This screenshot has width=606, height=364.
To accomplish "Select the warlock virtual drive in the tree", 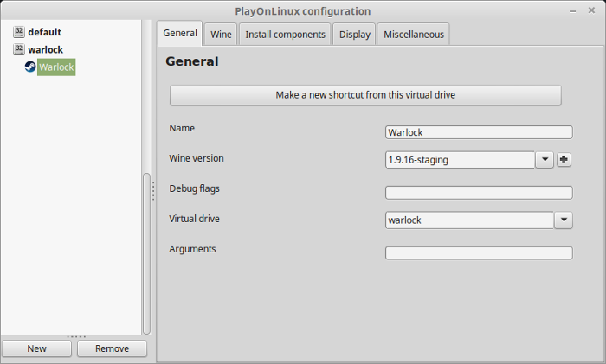I will (45, 50).
